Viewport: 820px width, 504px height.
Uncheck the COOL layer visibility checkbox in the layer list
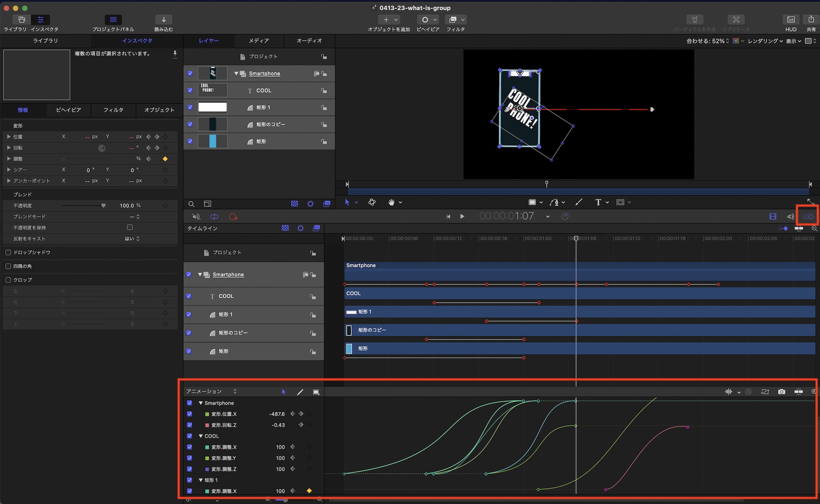[x=190, y=90]
